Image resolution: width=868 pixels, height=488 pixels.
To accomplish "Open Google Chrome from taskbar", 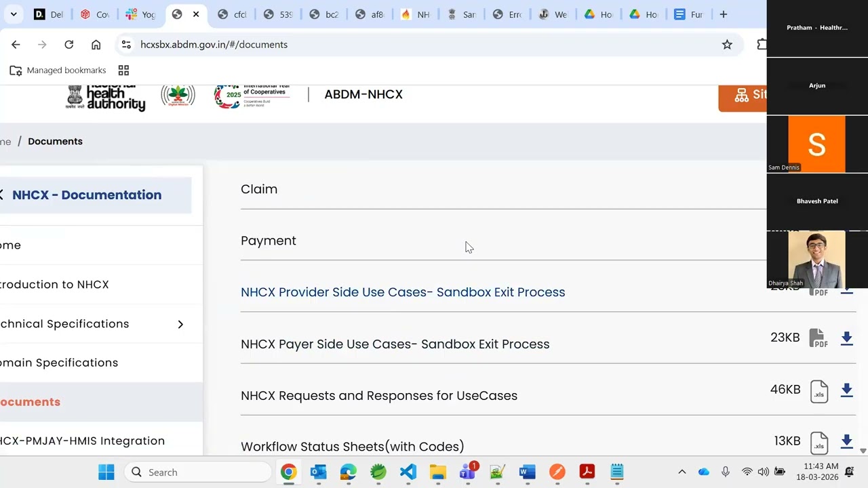I will pyautogui.click(x=289, y=472).
